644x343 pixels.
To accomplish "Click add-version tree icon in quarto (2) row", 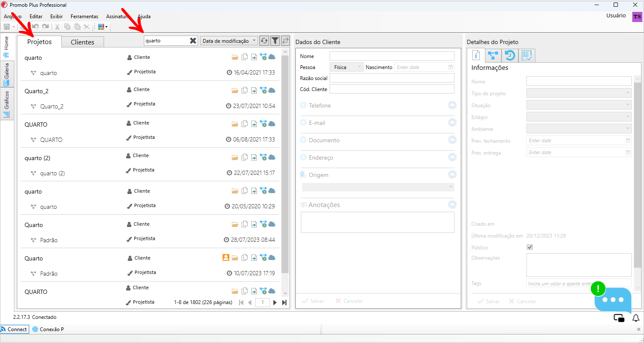I will [x=263, y=157].
